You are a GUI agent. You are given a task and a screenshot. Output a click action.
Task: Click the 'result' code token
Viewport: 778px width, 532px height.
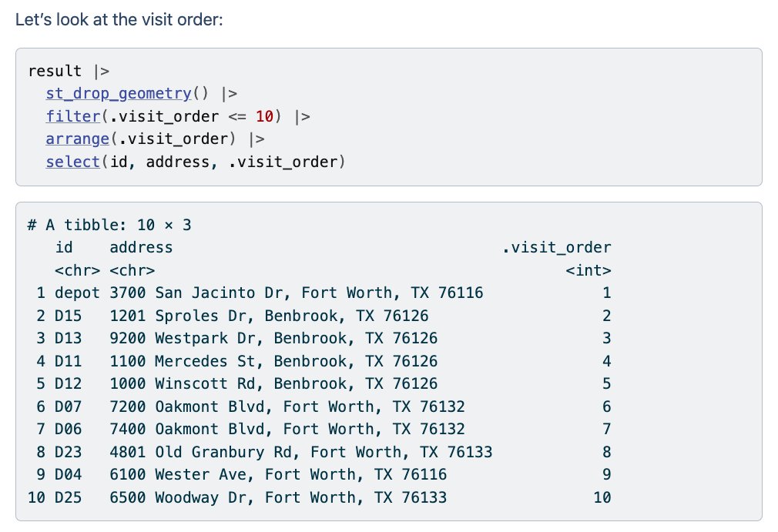pos(55,71)
